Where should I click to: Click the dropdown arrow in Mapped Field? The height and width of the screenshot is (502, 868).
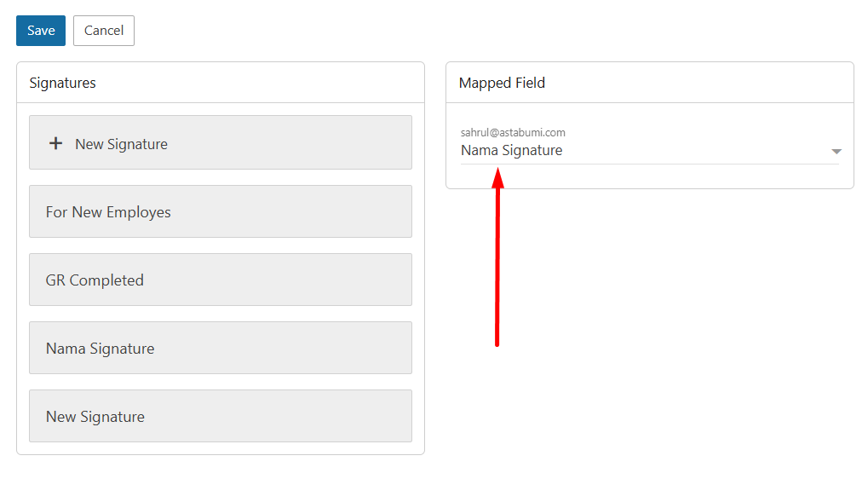point(836,152)
